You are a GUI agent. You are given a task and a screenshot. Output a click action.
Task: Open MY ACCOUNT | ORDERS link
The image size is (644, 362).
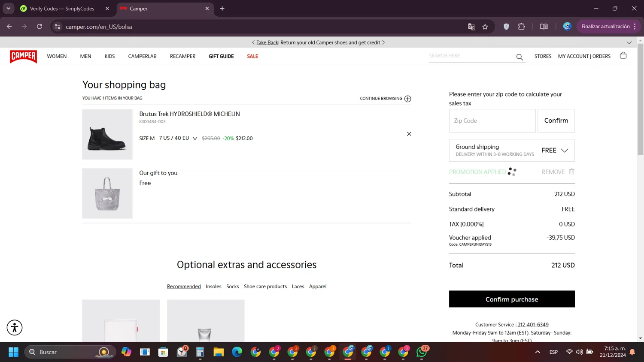pyautogui.click(x=584, y=56)
